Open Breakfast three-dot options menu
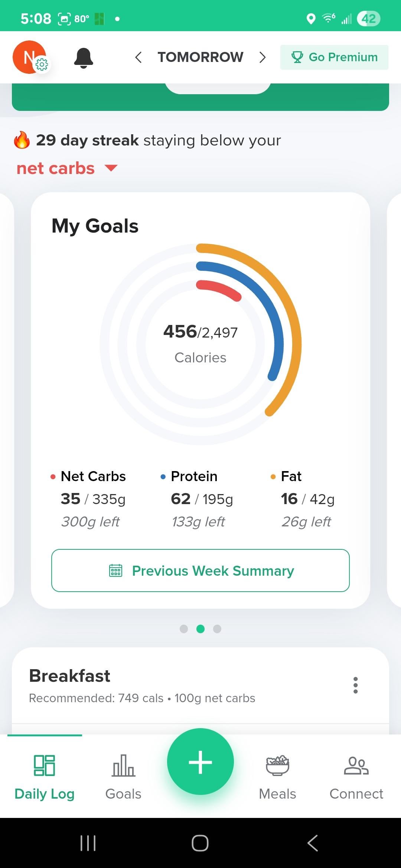This screenshot has height=868, width=401. 355,685
